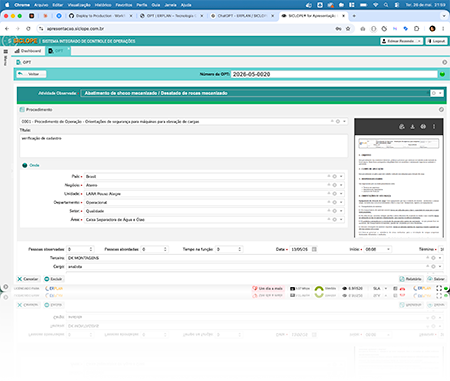Viewport: 450px width, 381px height.
Task: Collapse the Procedimento section round icon
Action: click(441, 110)
